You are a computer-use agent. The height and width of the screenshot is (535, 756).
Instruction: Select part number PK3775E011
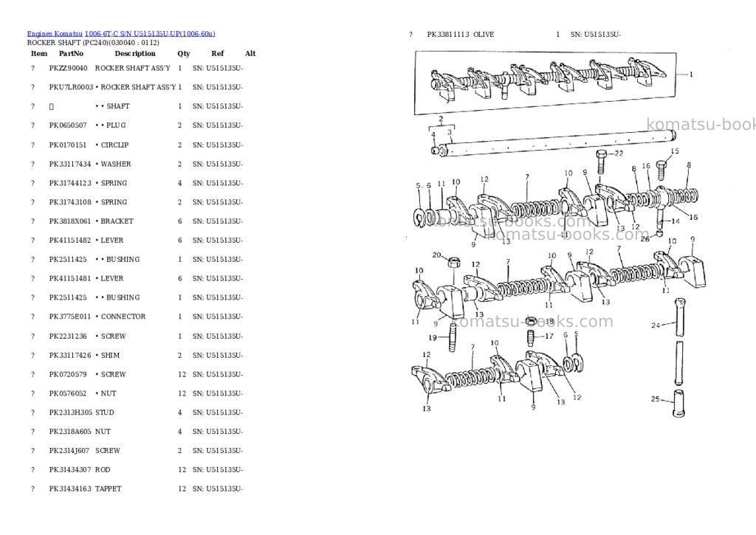[x=70, y=317]
